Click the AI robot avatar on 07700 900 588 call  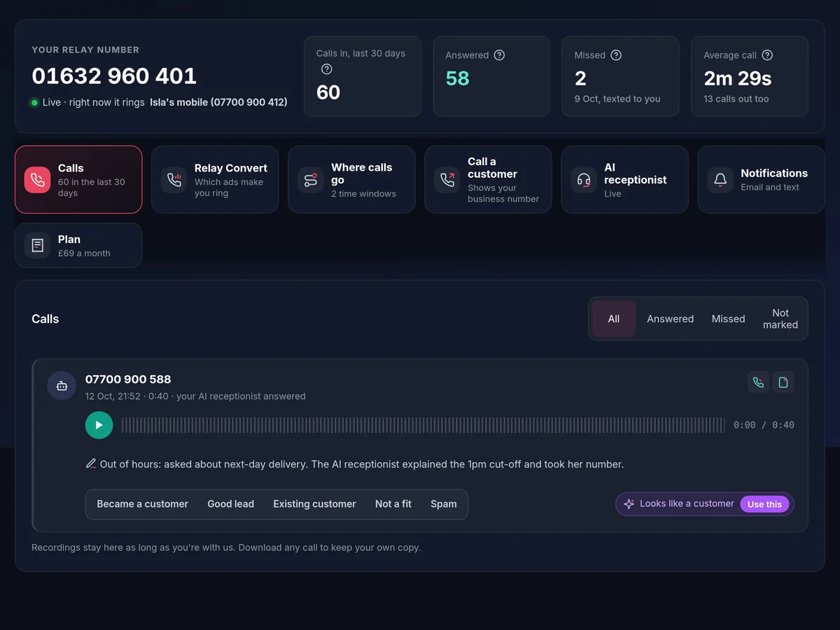(62, 386)
